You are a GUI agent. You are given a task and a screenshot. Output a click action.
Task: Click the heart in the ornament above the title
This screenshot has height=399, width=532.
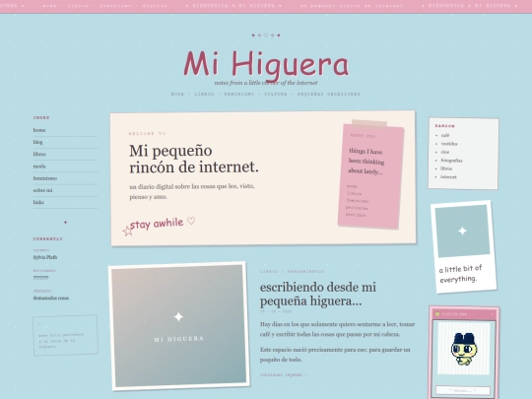point(266,34)
